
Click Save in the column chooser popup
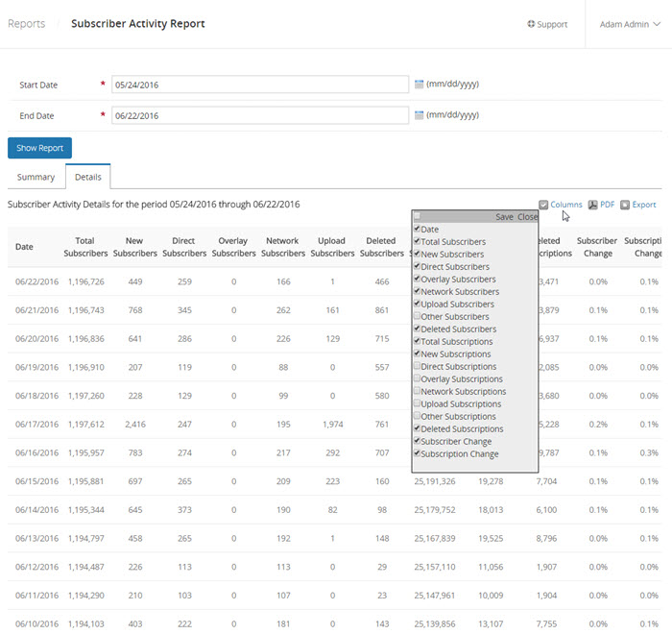coord(504,217)
